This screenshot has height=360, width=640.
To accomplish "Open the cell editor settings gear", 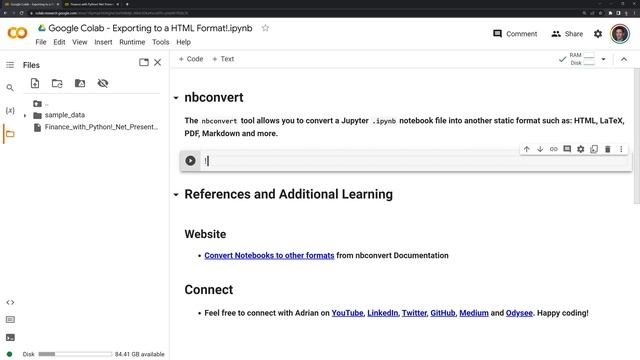I will tap(580, 149).
